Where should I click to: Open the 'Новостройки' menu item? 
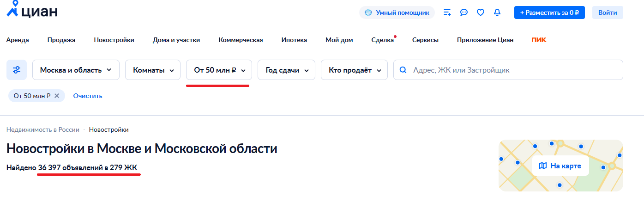[114, 40]
